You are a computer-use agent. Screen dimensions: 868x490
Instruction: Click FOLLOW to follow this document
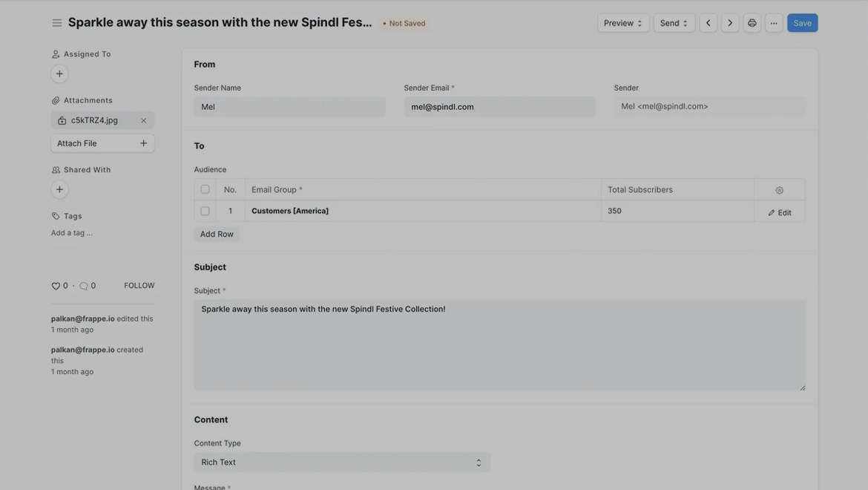click(x=139, y=286)
